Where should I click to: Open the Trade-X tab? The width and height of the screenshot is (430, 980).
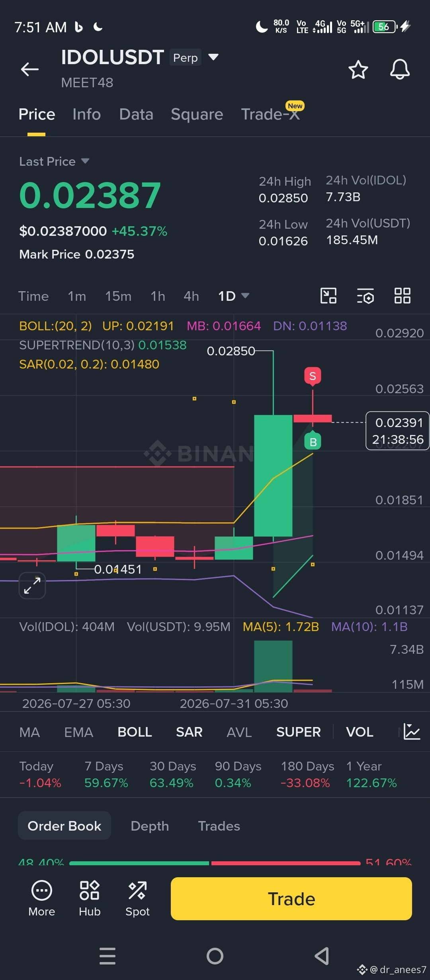click(271, 114)
